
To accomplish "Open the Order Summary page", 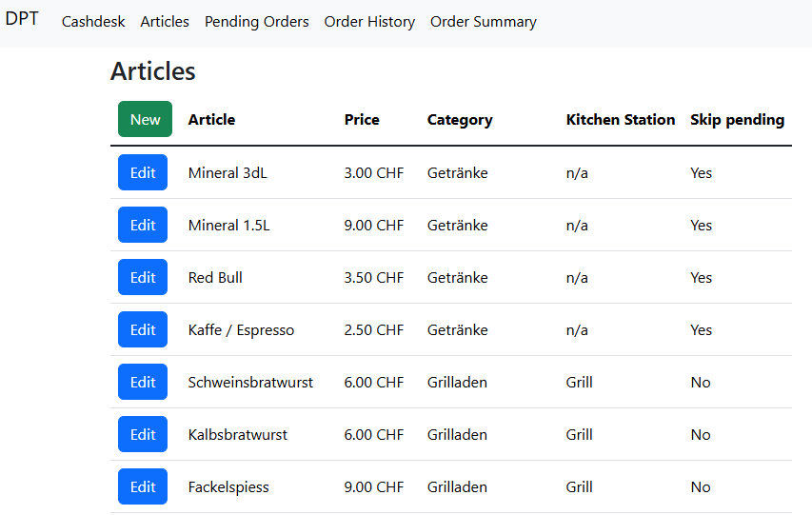I will 483,22.
